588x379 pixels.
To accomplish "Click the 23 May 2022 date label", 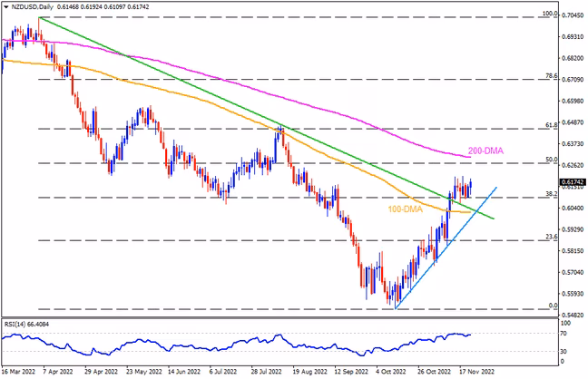I will (144, 372).
